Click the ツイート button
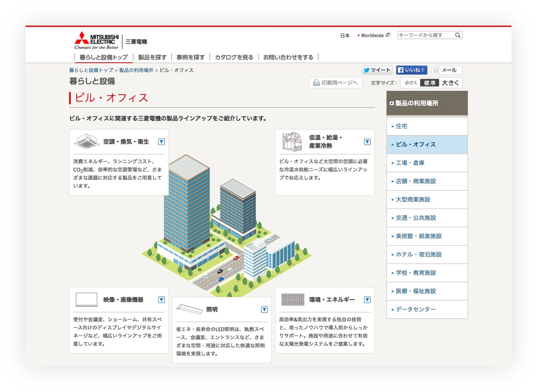Screen dimensions: 537x392 coord(377,70)
